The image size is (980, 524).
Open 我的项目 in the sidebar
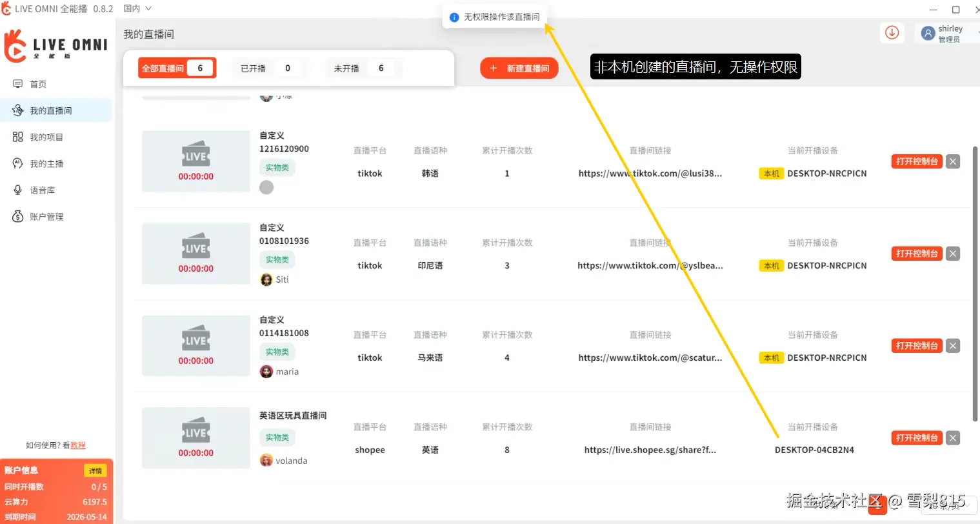click(x=46, y=137)
